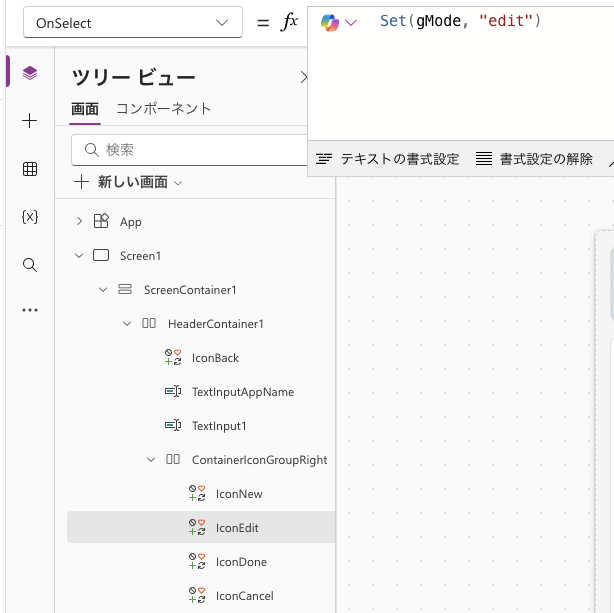Click the fx formula icon

[289, 22]
